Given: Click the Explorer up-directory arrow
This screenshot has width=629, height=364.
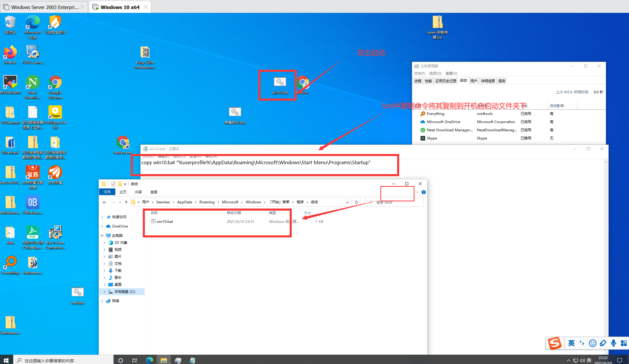Looking at the screenshot, I should click(126, 202).
